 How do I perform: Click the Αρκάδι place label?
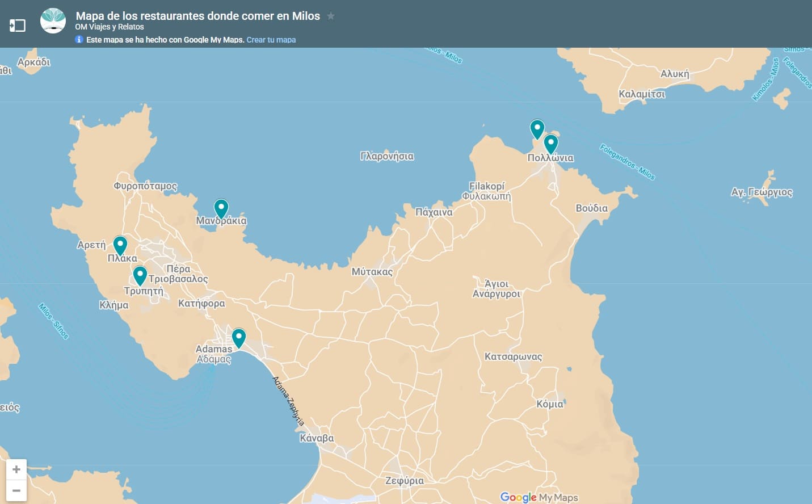pos(33,62)
